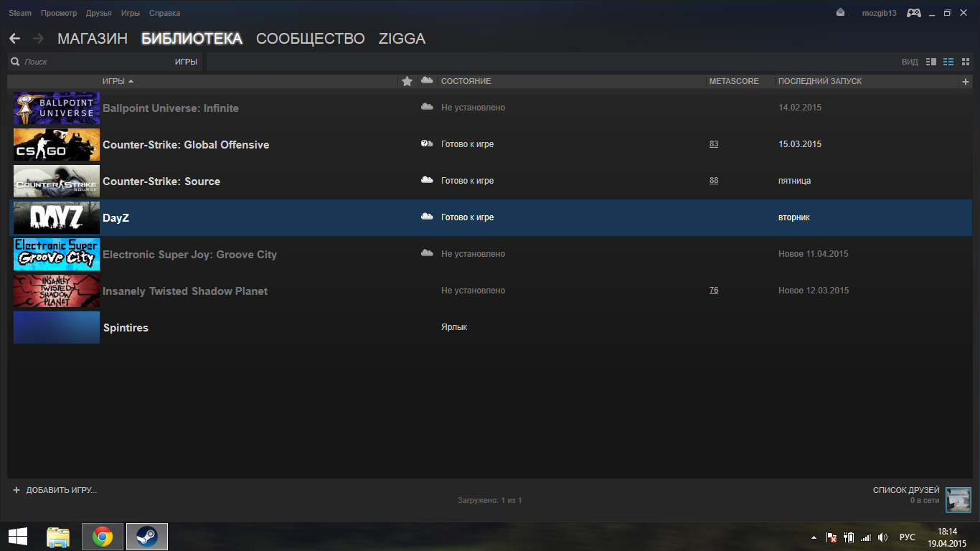Open the inbox envelope icon
This screenshot has height=551, width=980.
point(842,13)
